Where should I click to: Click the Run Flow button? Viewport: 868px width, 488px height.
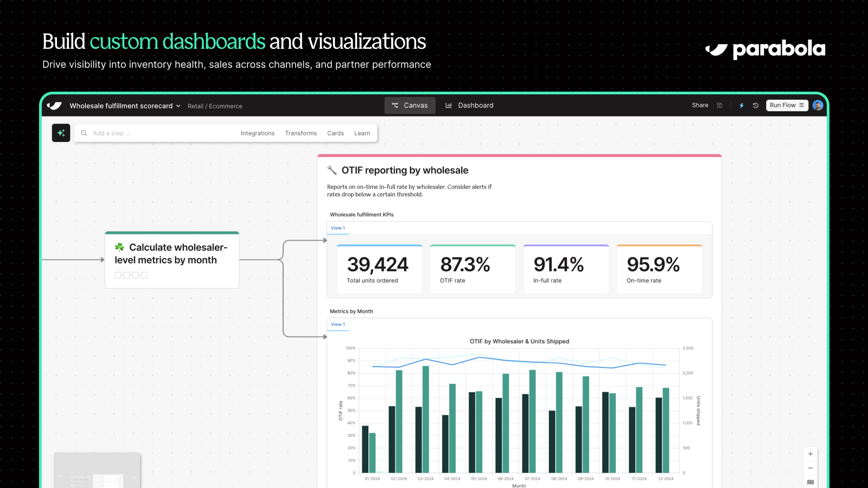pyautogui.click(x=787, y=105)
